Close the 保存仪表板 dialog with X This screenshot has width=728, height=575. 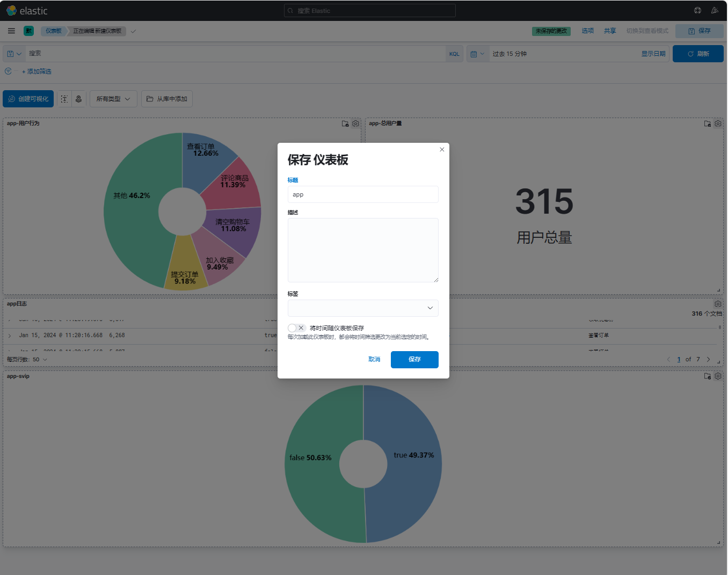click(442, 150)
